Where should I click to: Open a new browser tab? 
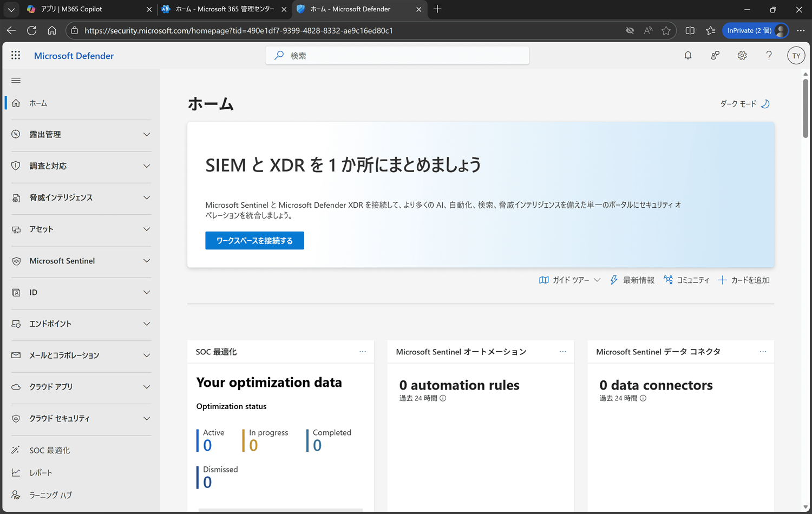(x=437, y=9)
